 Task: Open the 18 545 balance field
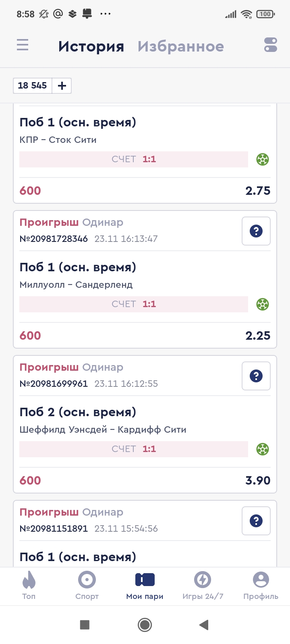tap(33, 86)
